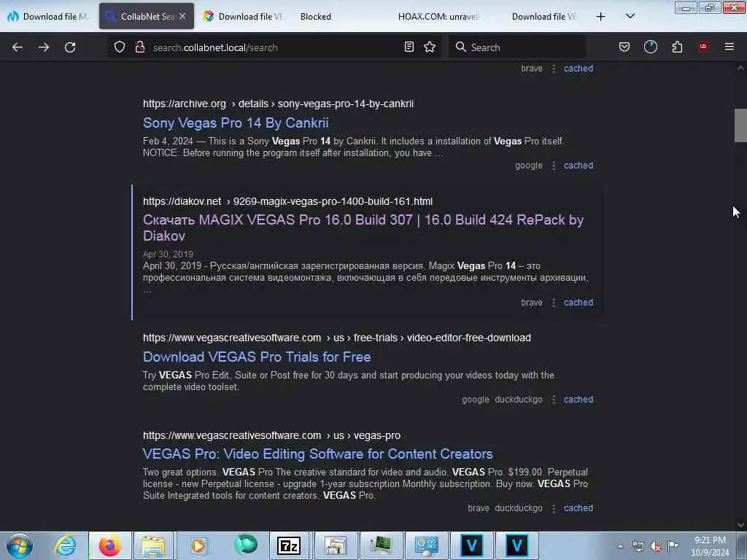Viewport: 747px width, 560px height.
Task: Go forward one page
Action: pyautogui.click(x=43, y=47)
